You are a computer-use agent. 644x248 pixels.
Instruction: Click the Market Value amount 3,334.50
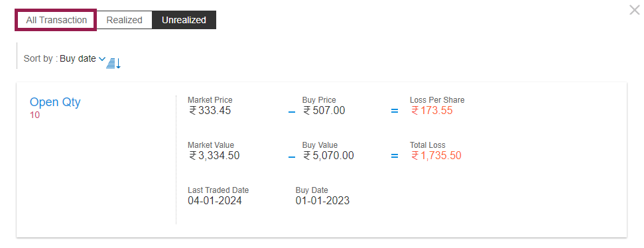[214, 156]
